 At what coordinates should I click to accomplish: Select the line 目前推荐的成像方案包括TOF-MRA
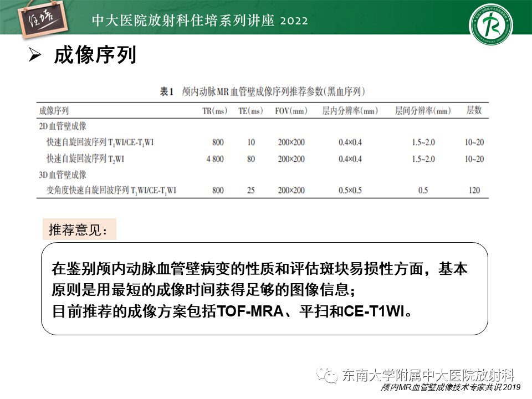pyautogui.click(x=232, y=311)
